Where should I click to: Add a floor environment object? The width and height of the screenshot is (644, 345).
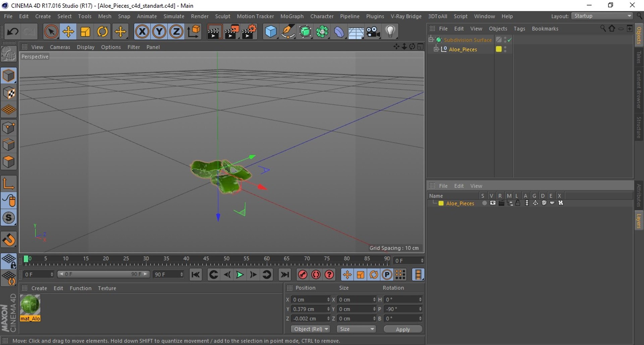(x=356, y=32)
